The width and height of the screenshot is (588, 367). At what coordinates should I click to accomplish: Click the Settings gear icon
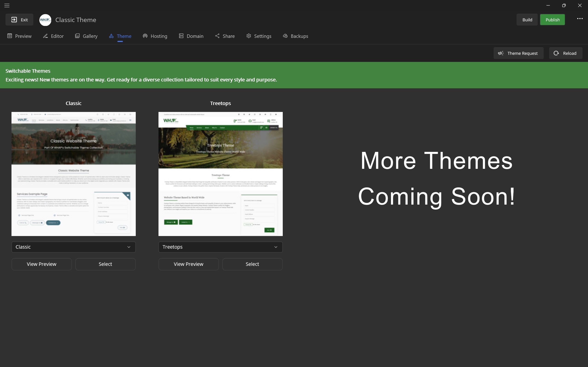click(x=249, y=36)
